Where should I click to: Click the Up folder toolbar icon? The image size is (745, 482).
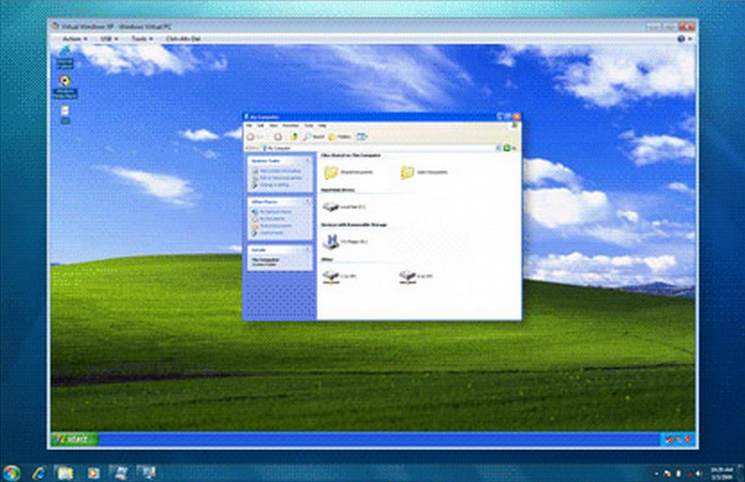pos(294,137)
